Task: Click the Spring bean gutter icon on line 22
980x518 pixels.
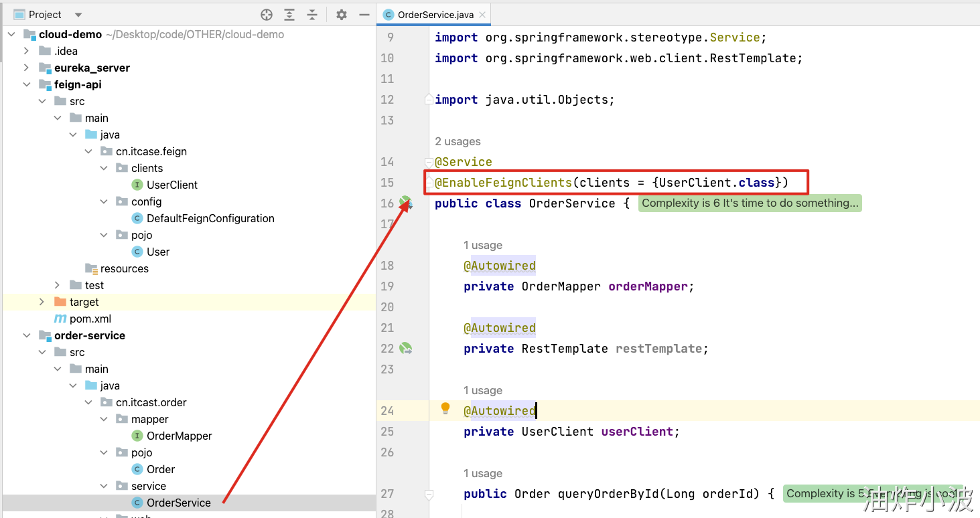Action: 406,348
